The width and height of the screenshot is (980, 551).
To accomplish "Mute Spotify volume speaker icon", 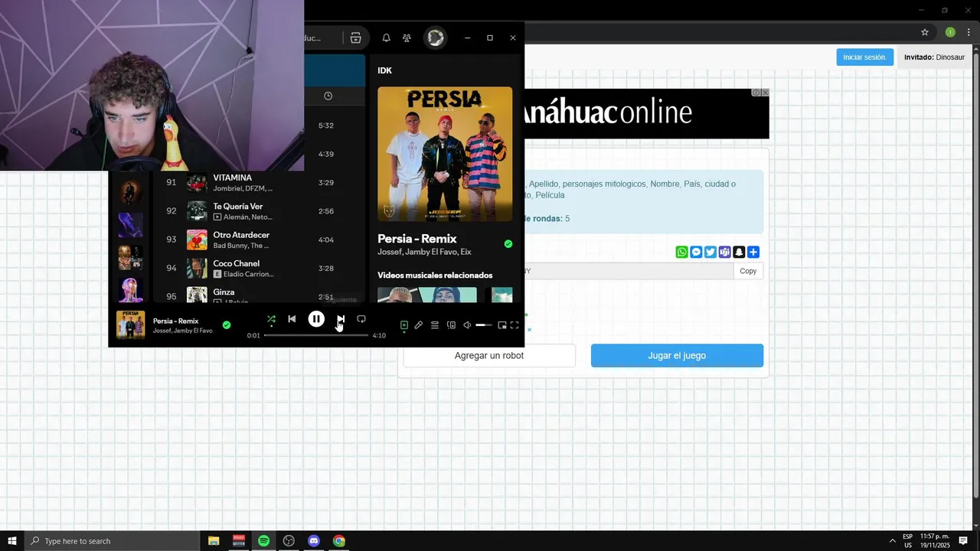I will point(467,325).
